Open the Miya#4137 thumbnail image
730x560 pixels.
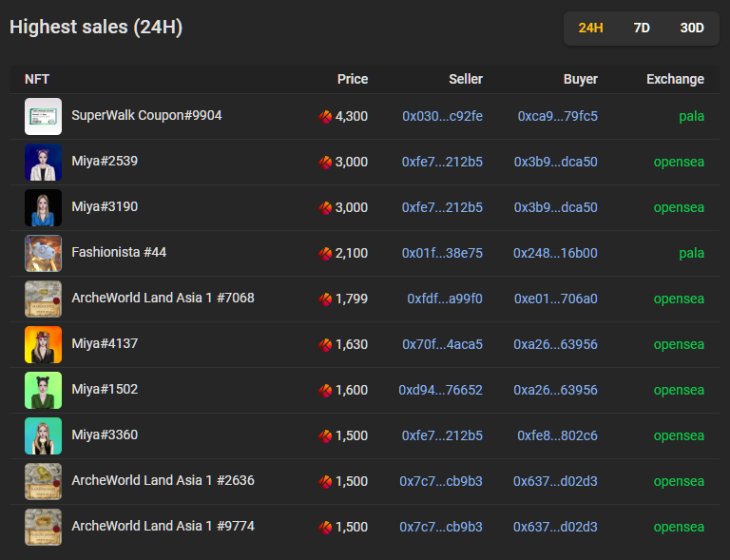[44, 344]
